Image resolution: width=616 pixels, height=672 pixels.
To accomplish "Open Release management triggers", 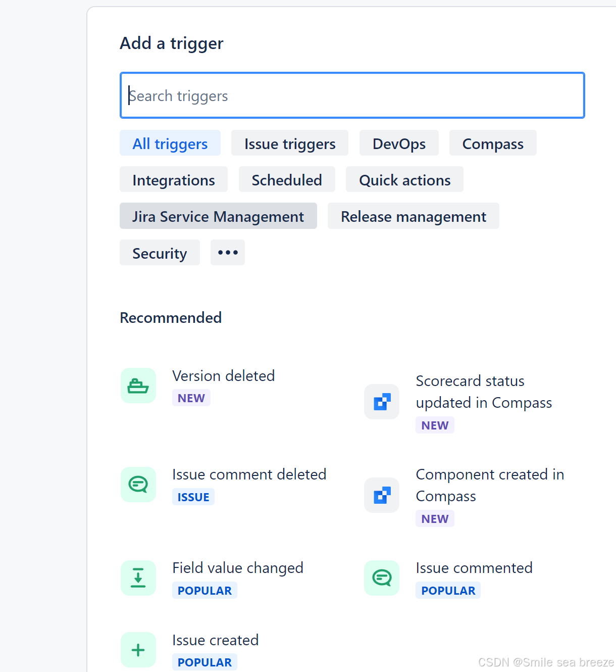I will (414, 216).
